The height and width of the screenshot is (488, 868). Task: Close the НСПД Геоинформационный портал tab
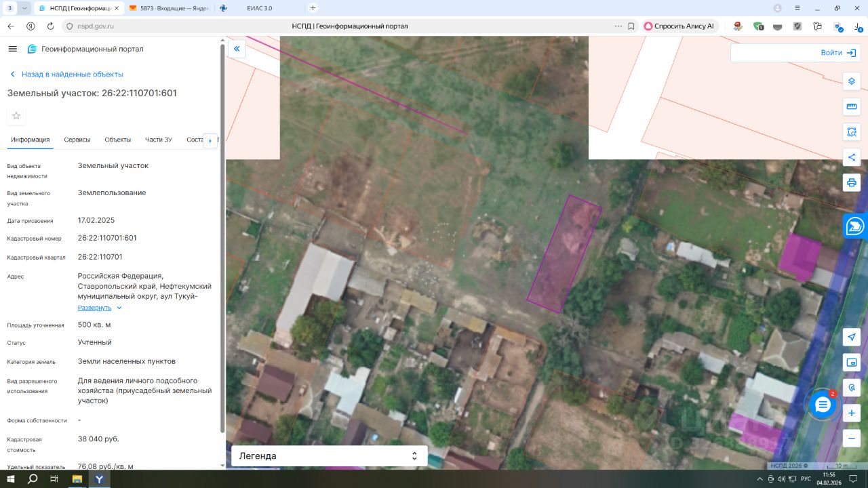point(116,8)
